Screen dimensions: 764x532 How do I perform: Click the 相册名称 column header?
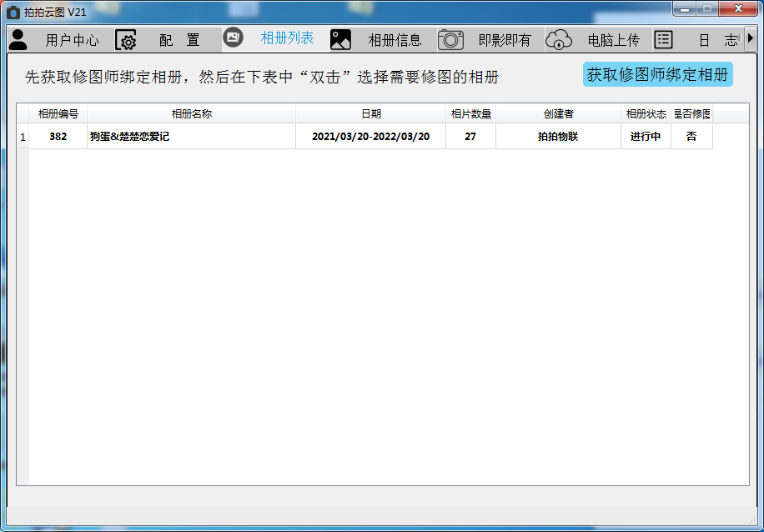191,114
